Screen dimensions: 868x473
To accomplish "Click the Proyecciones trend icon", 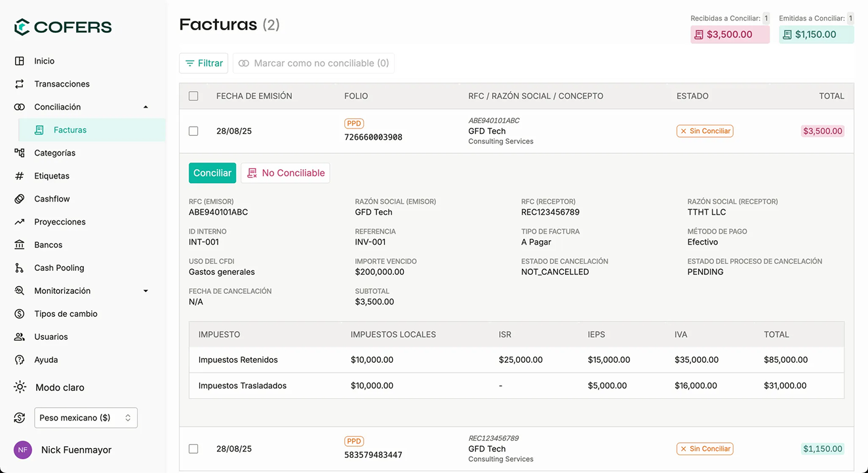I will point(20,222).
